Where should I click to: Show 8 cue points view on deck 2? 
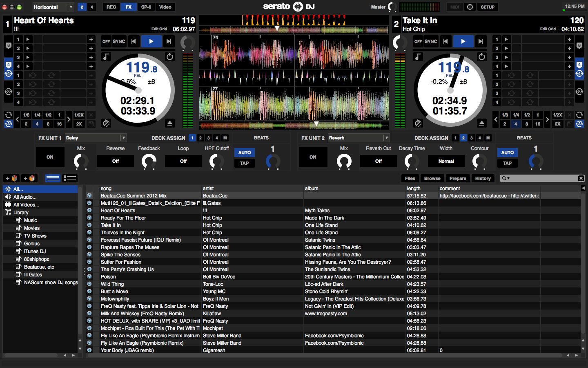point(579,46)
